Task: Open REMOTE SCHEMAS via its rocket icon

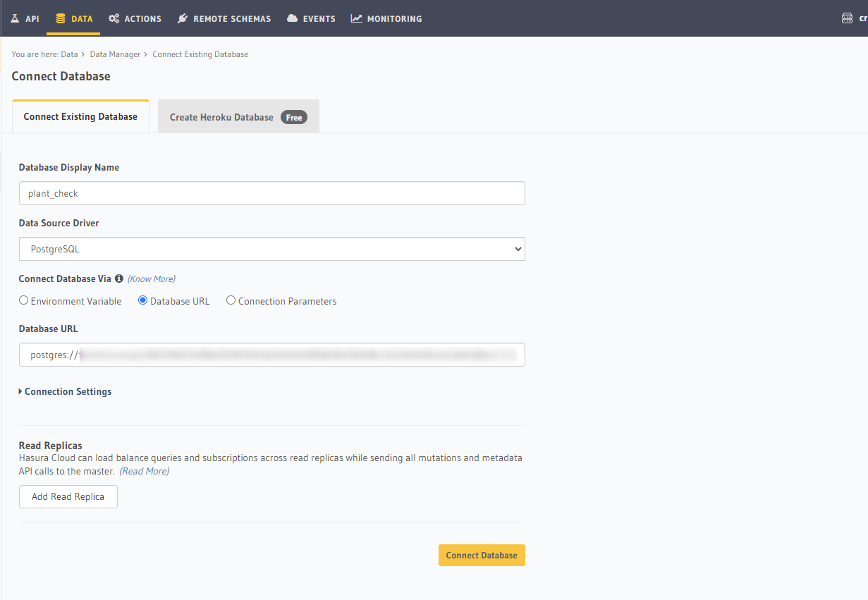Action: (x=183, y=18)
